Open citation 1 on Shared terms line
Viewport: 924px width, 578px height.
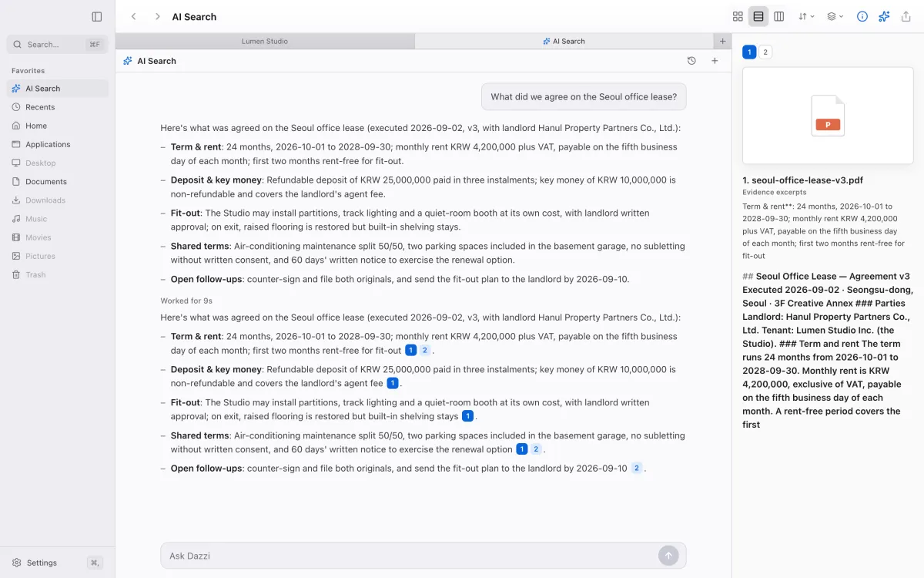pos(522,449)
